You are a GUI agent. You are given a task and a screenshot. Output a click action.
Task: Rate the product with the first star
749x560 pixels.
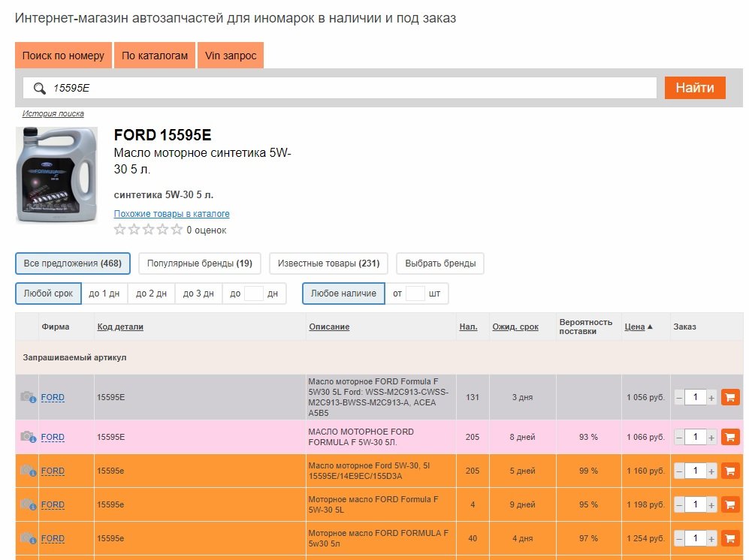(120, 230)
